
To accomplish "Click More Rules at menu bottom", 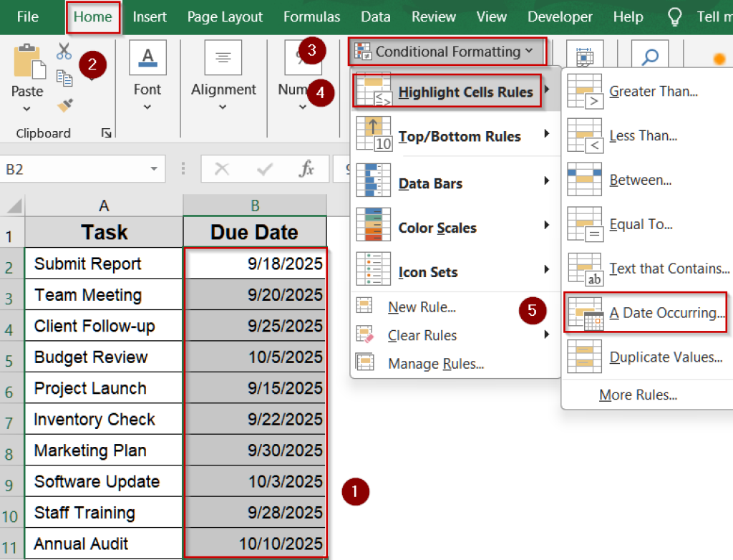I will coord(638,395).
